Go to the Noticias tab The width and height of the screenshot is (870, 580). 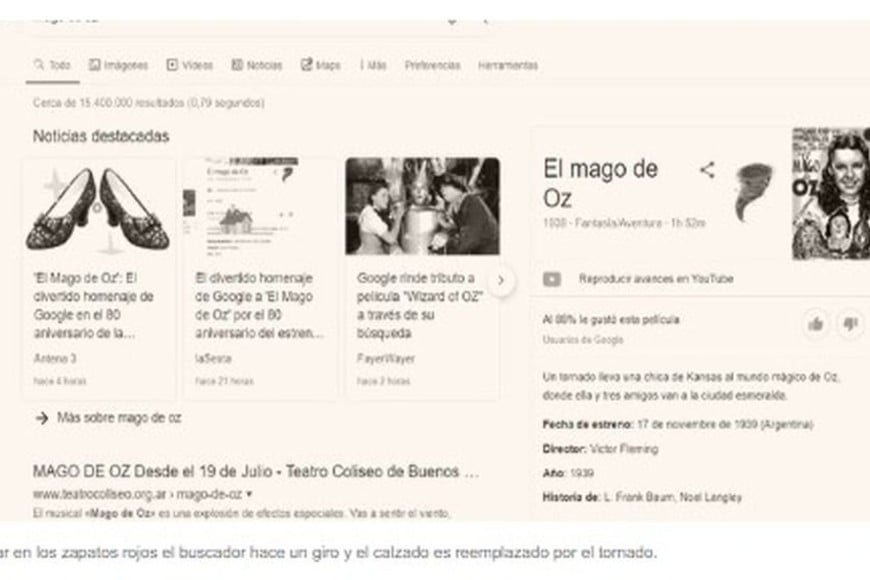pos(257,65)
